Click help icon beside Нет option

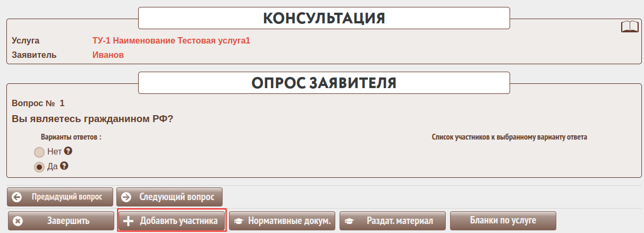click(68, 151)
